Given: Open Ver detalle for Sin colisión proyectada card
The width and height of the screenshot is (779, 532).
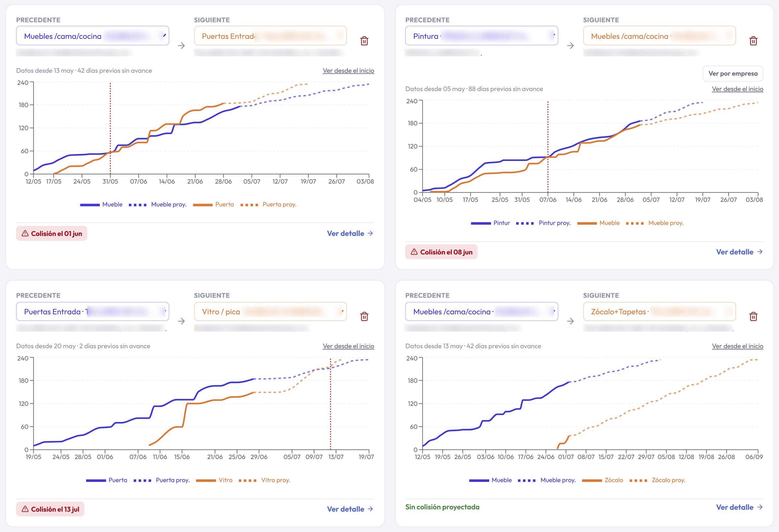Looking at the screenshot, I should (739, 507).
